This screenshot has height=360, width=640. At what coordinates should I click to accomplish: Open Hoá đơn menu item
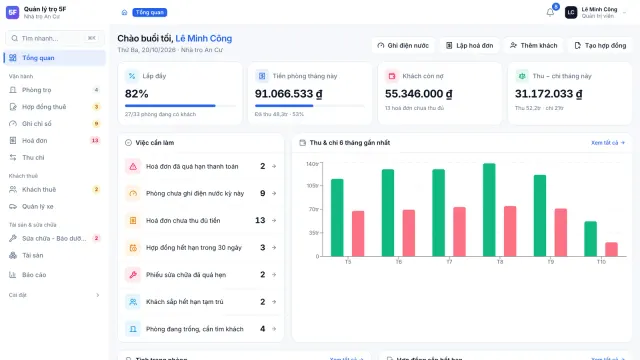[x=55, y=140]
